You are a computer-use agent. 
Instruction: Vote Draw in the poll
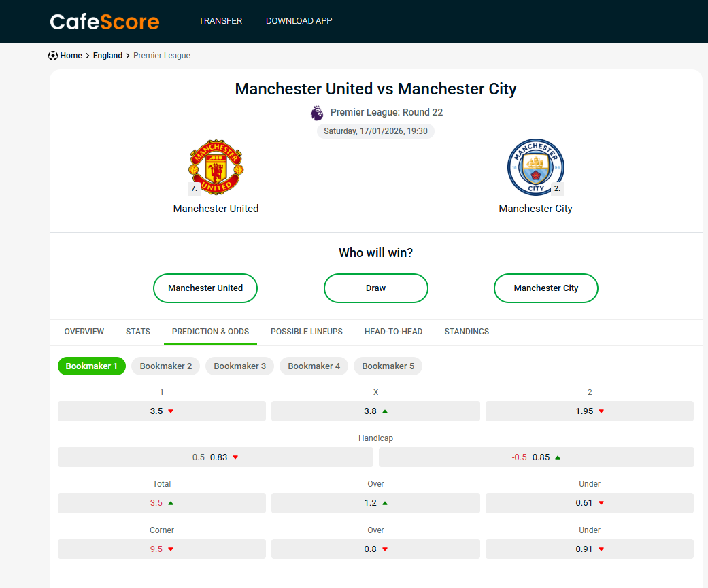click(x=375, y=288)
